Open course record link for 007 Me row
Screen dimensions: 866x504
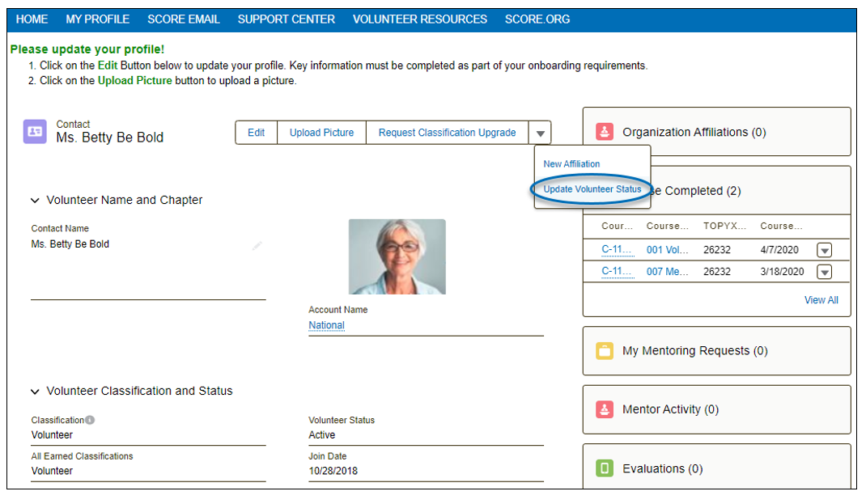coord(617,272)
